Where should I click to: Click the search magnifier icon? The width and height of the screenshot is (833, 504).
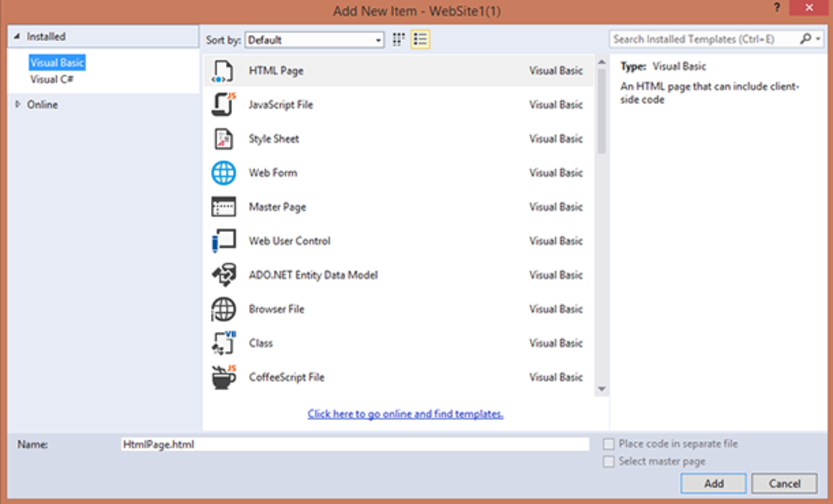click(x=805, y=39)
